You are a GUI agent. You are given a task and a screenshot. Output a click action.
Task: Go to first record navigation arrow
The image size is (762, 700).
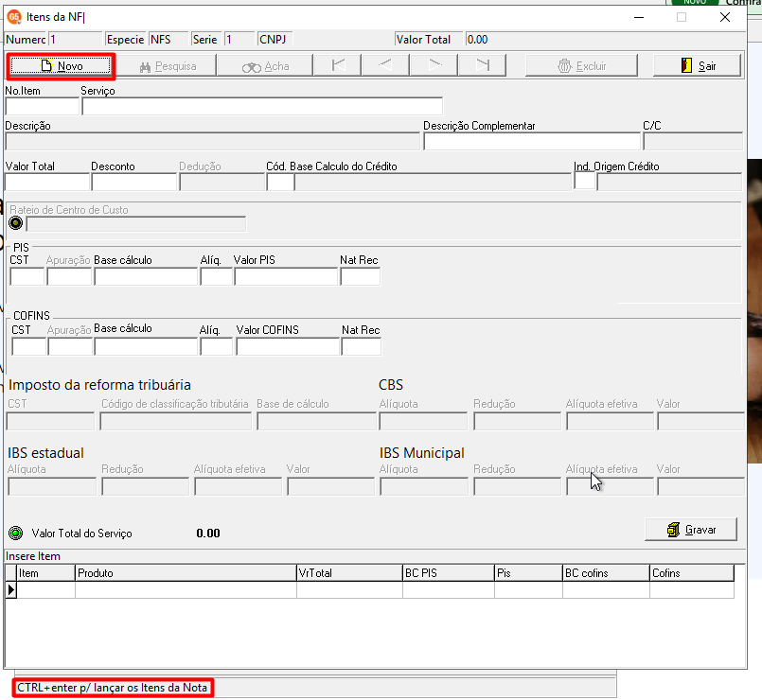click(x=338, y=65)
